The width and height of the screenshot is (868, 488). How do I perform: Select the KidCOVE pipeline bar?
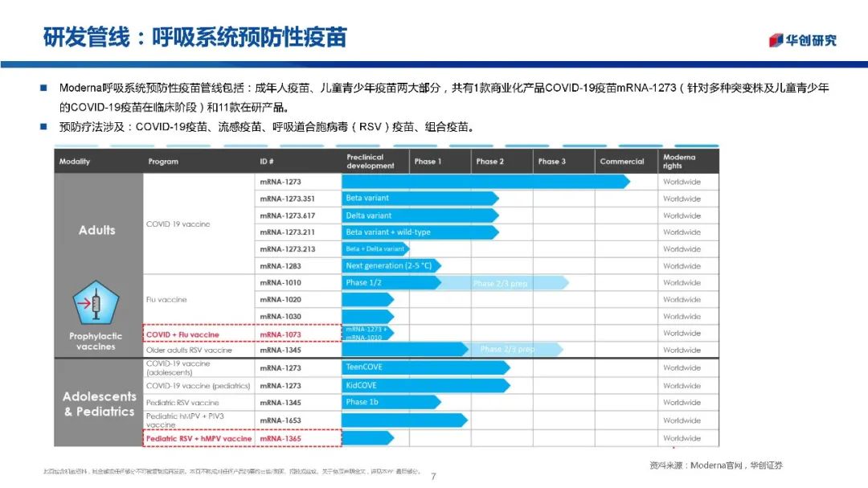tap(425, 385)
